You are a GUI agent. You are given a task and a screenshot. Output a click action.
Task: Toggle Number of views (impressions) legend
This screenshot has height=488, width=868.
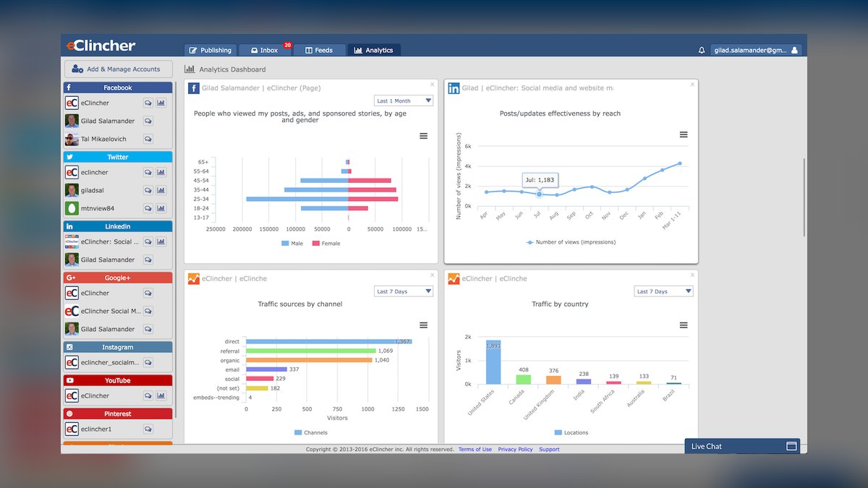pyautogui.click(x=571, y=242)
